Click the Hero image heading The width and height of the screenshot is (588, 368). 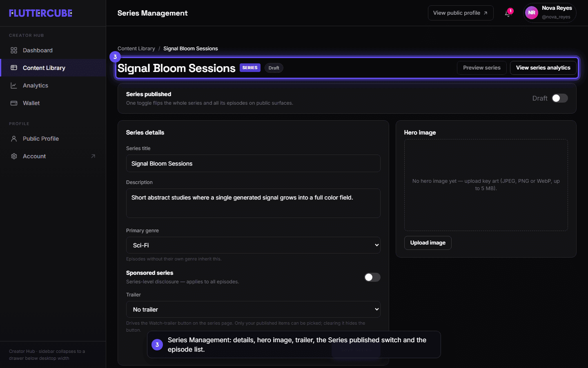(420, 132)
